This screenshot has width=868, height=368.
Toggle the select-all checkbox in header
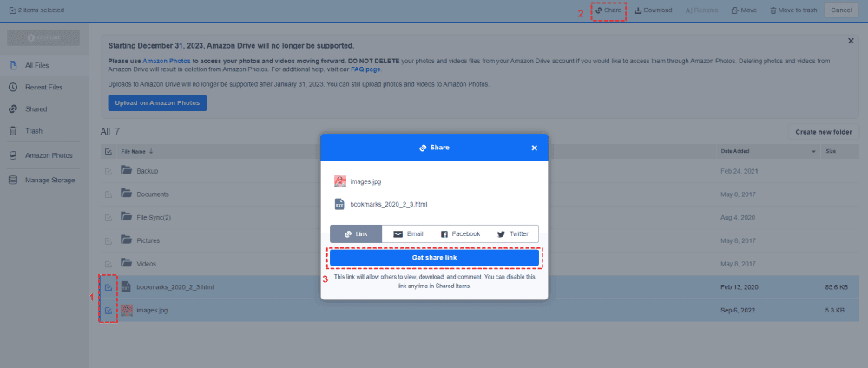click(108, 152)
